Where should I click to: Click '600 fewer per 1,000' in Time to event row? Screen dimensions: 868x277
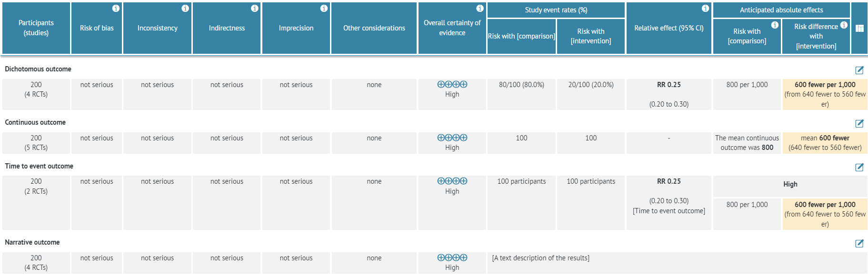pyautogui.click(x=825, y=214)
